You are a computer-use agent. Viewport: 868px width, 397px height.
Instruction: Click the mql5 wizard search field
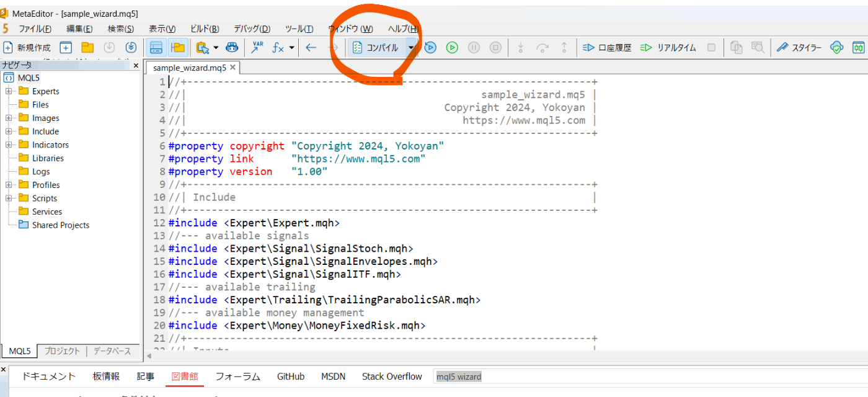point(650,377)
